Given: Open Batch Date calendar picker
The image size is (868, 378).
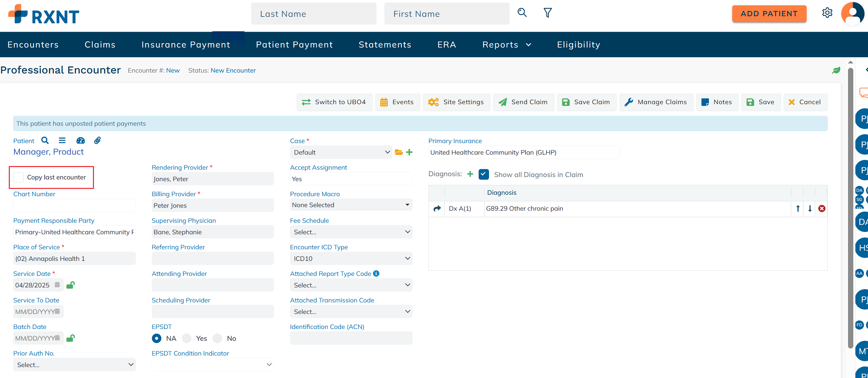Looking at the screenshot, I should [57, 338].
